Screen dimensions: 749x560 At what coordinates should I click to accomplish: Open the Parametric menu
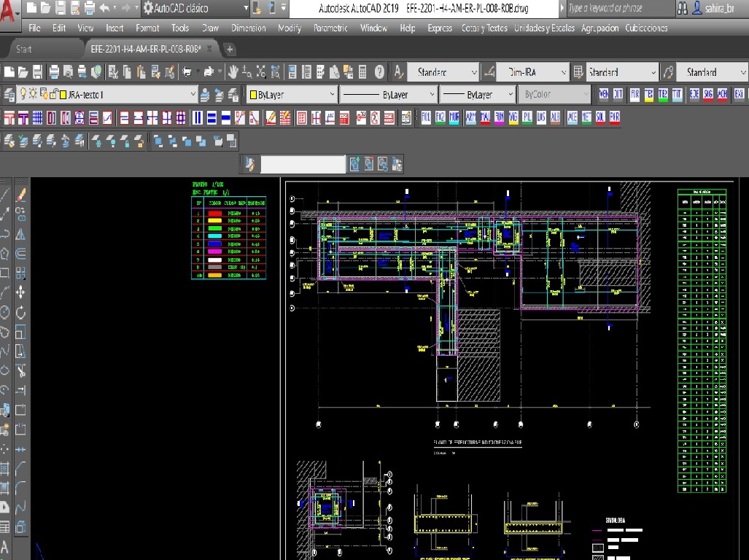(x=330, y=28)
